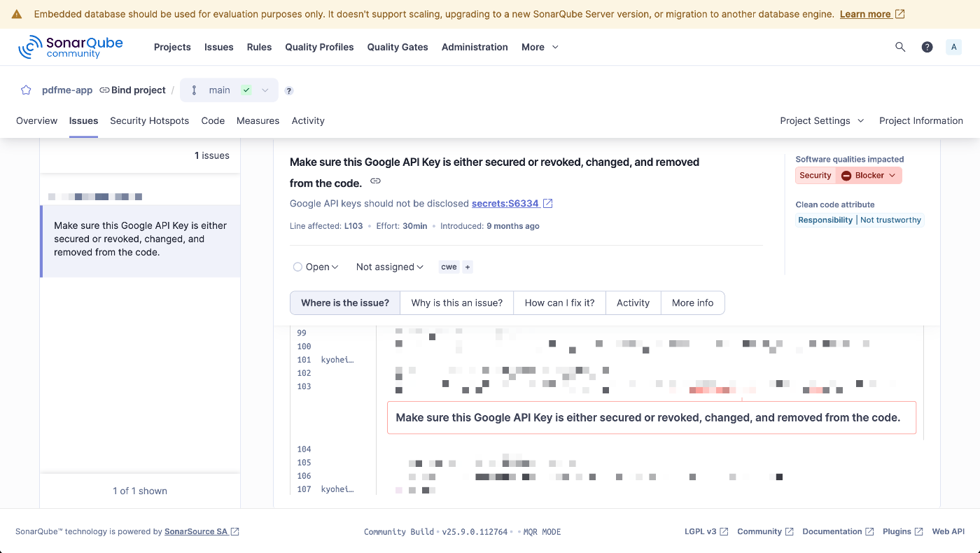Add a tag with plus button
This screenshot has height=553, width=980.
468,267
